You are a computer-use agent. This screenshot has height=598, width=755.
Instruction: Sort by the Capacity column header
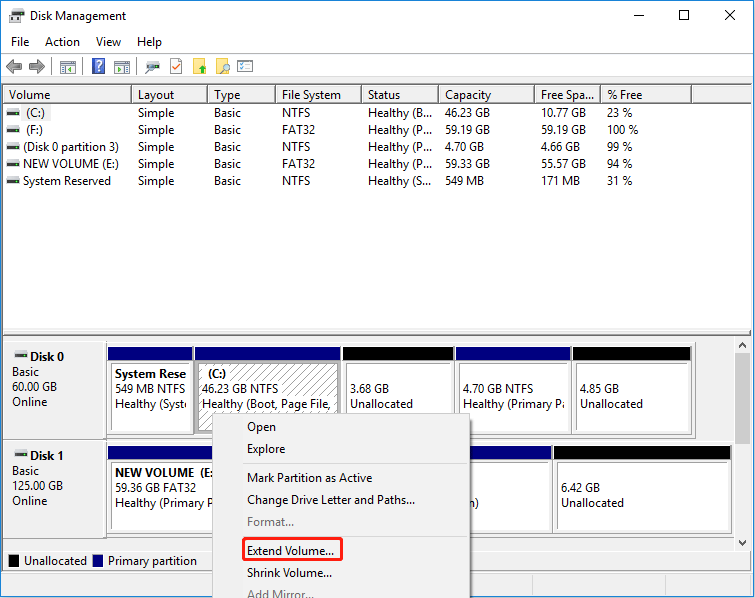(487, 95)
